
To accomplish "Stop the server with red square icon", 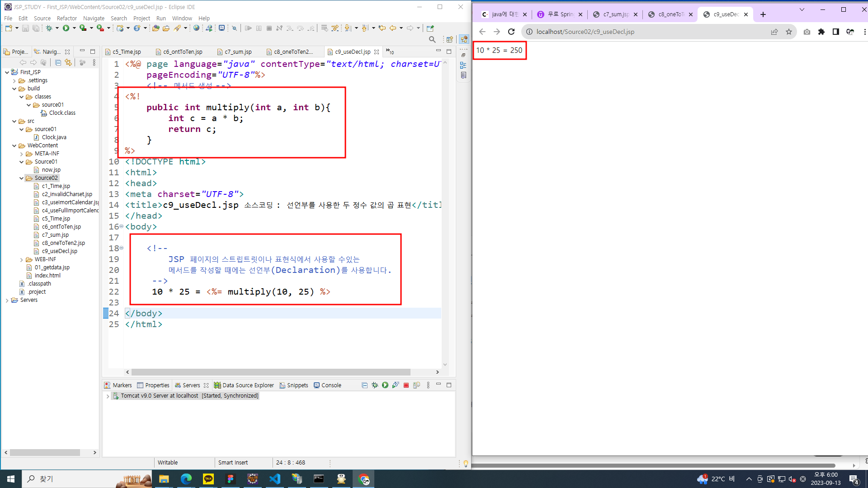I will pos(406,385).
